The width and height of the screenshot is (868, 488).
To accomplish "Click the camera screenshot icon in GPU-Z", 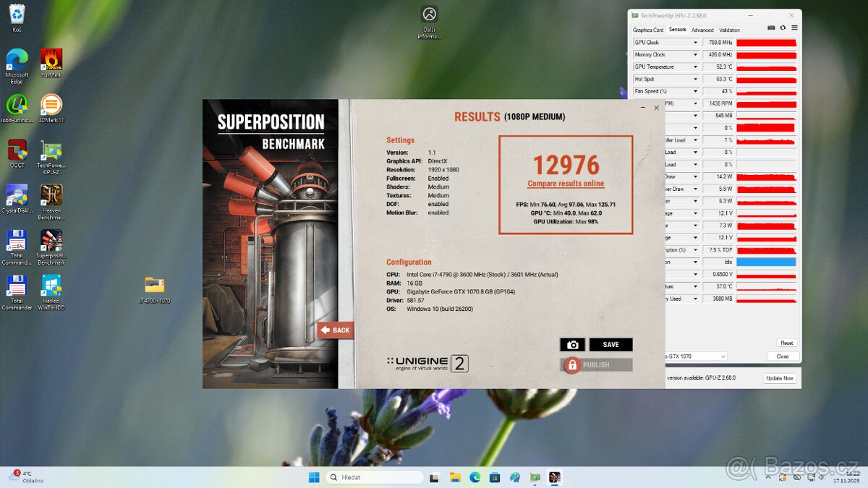I will coord(771,28).
